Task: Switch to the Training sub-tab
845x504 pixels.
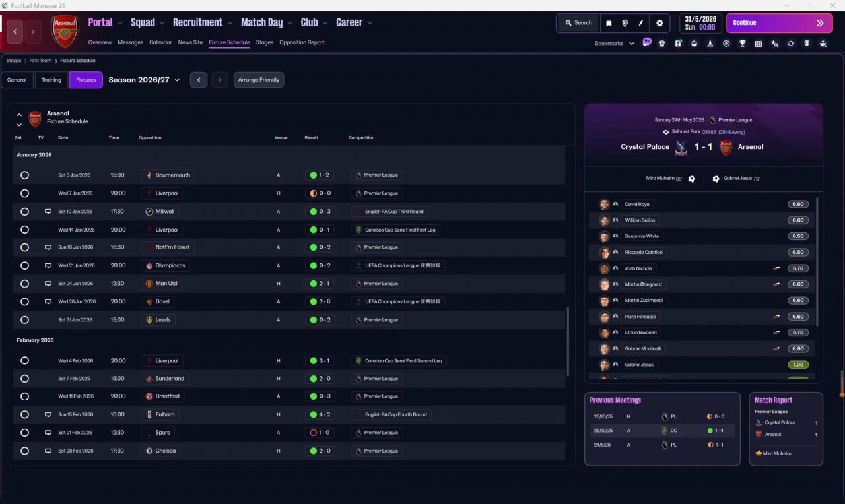Action: click(51, 80)
